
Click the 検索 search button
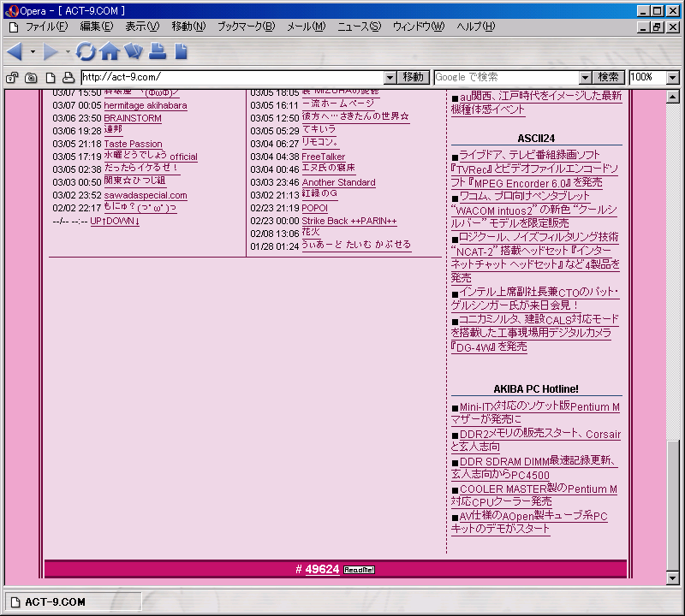[x=609, y=77]
